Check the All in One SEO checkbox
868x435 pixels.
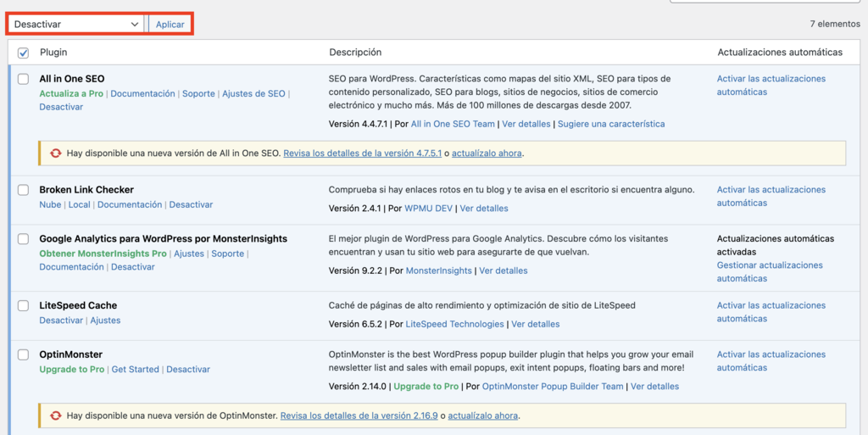pos(24,79)
